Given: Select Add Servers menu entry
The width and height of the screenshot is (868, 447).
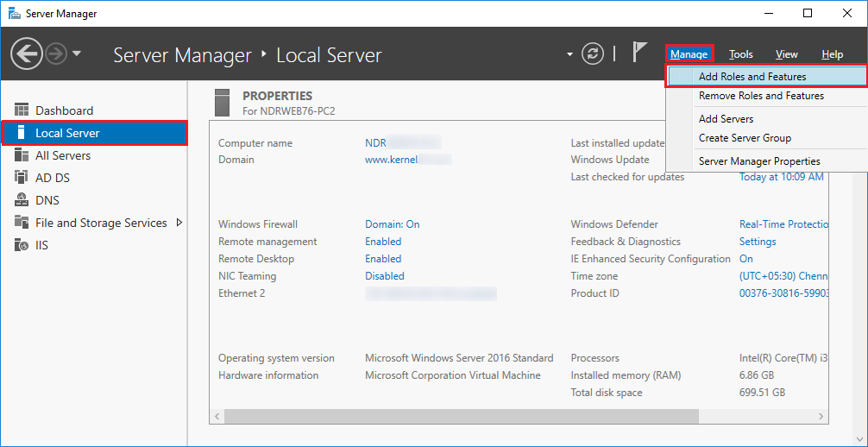Looking at the screenshot, I should (x=766, y=119).
